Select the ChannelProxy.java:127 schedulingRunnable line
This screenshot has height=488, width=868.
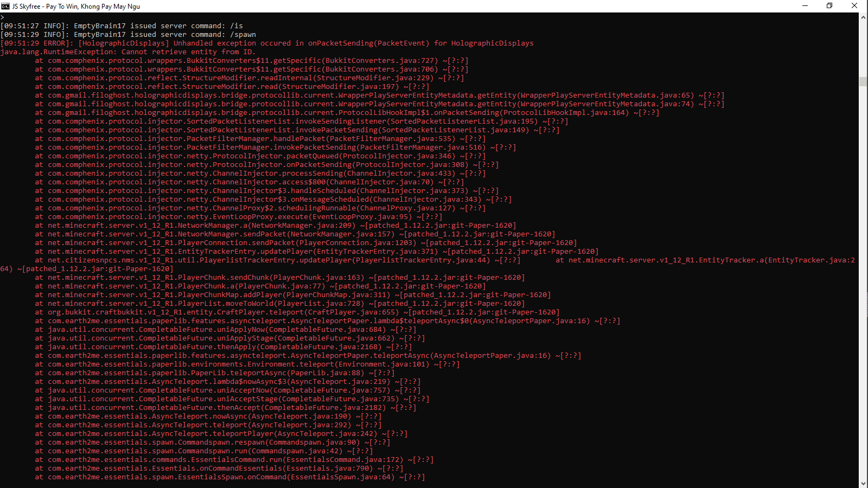[260, 208]
